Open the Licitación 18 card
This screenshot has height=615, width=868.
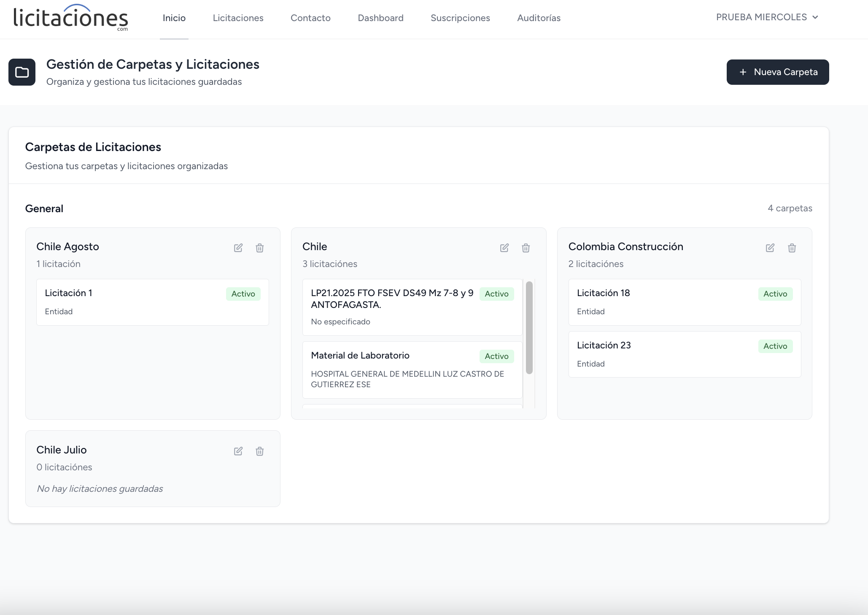pos(685,302)
